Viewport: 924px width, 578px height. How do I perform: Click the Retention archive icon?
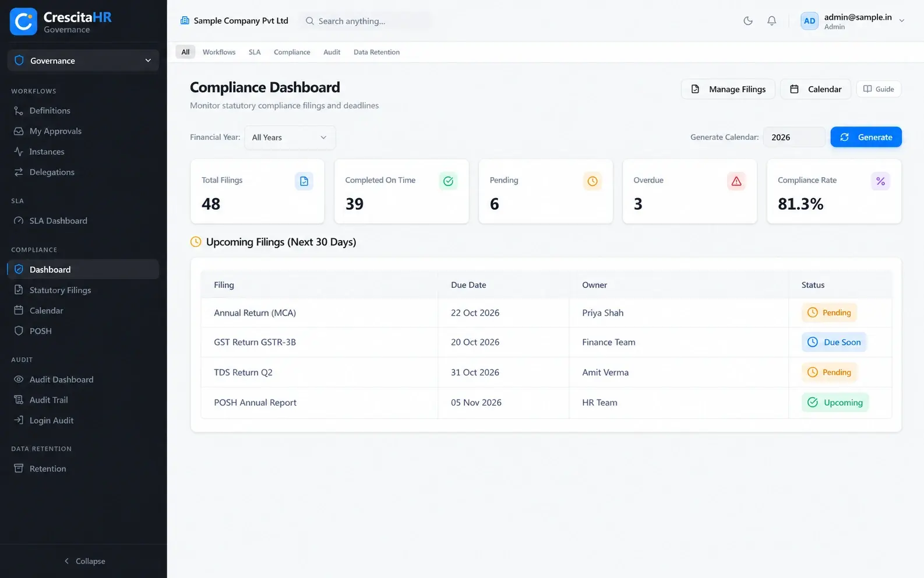19,468
